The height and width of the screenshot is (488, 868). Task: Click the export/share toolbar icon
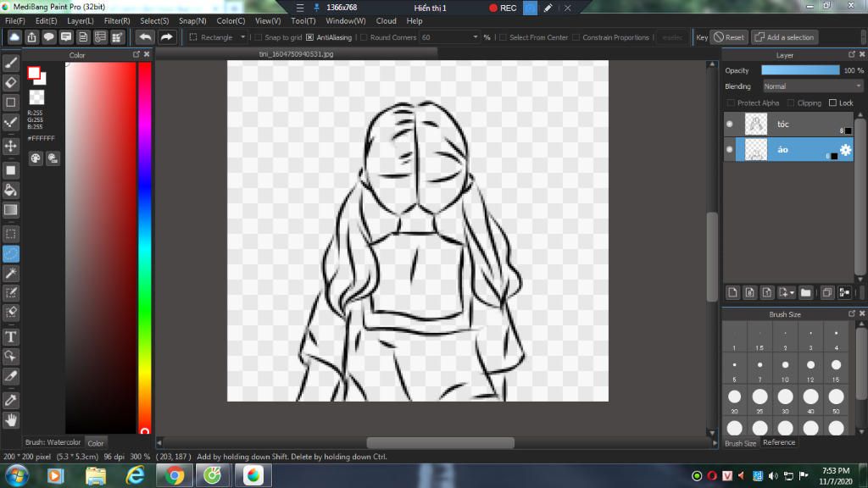click(31, 37)
